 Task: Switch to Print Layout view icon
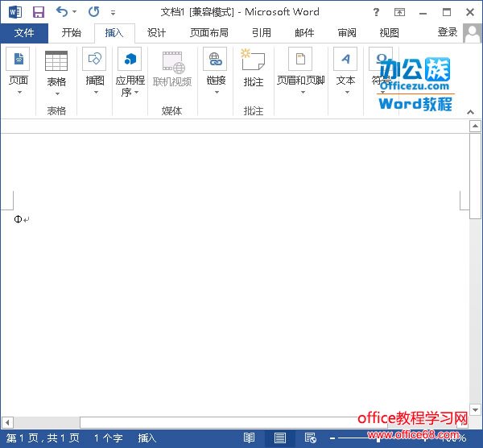click(x=279, y=438)
